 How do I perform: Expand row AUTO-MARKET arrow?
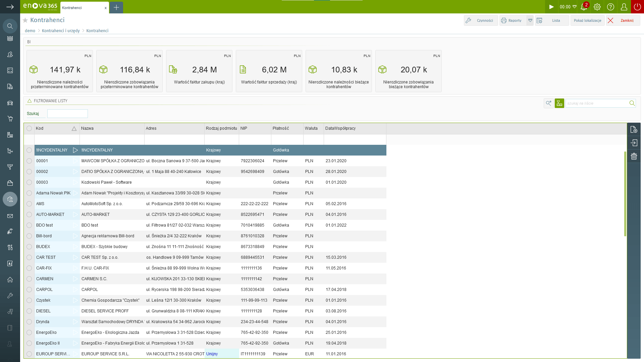click(75, 215)
